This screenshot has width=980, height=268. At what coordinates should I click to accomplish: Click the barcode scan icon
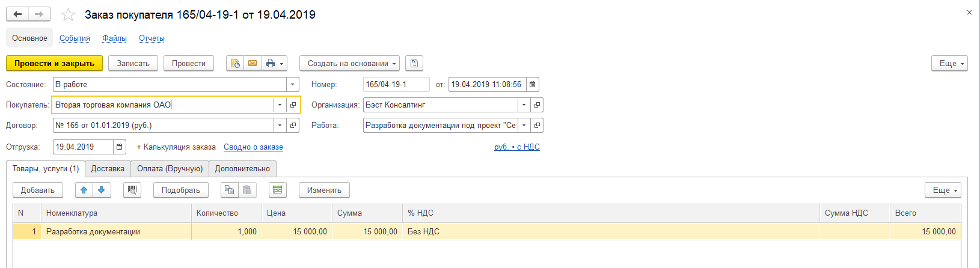coord(132,190)
